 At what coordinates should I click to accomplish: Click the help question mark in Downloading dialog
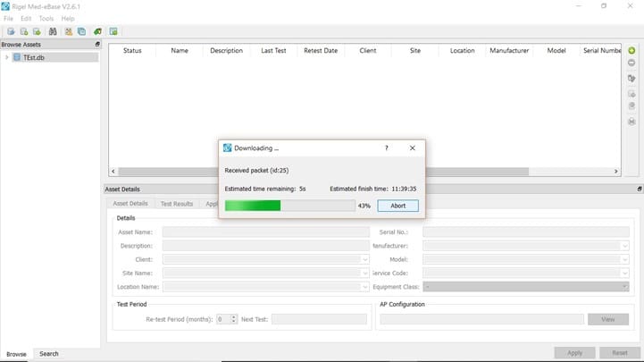[386, 148]
